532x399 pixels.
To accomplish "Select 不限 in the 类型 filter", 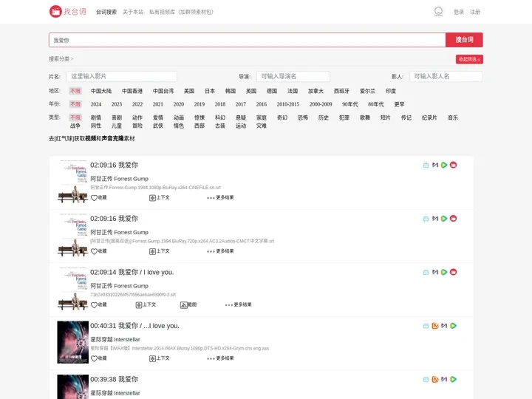I will click(x=75, y=117).
